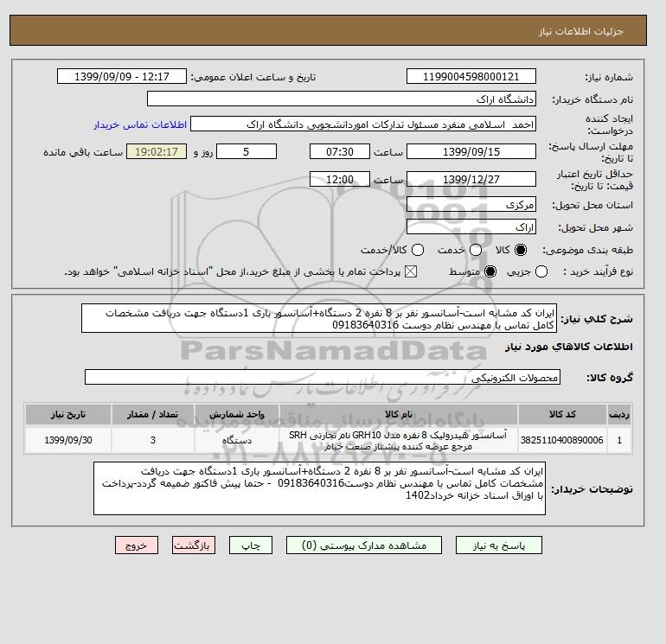Click the طبقه بندی موضوعی label
Viewport: 666px width, 644px height.
[588, 250]
